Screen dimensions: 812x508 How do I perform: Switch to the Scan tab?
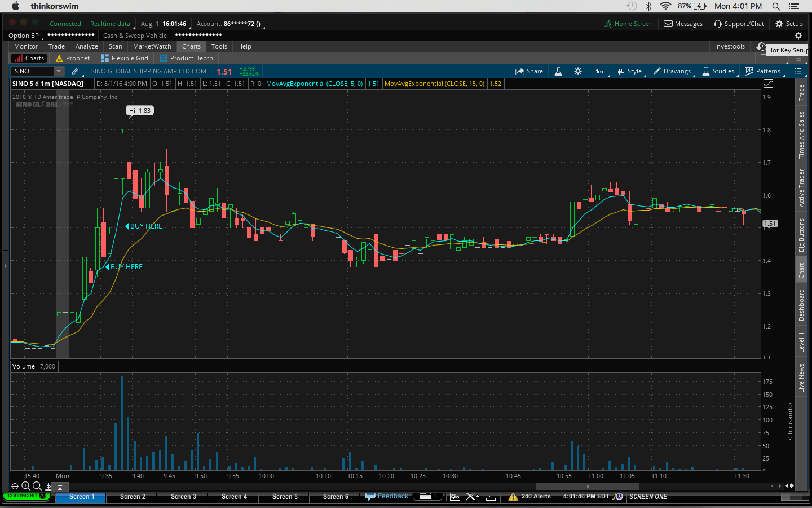[116, 46]
